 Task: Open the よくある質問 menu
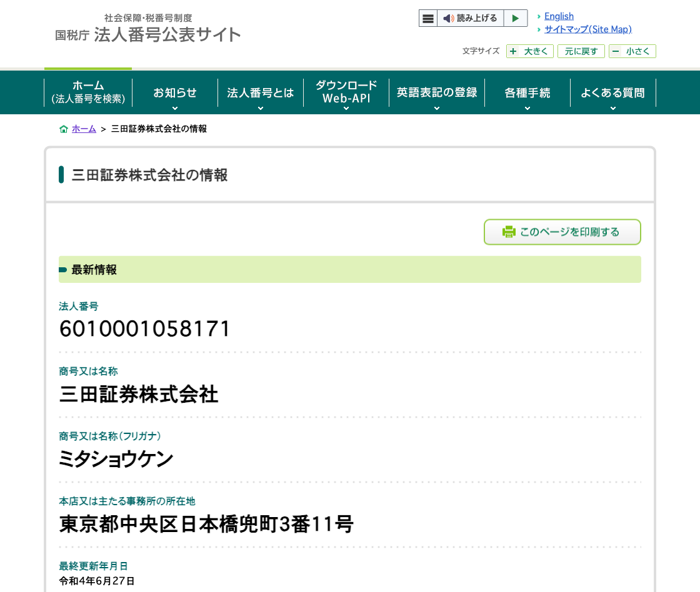[613, 92]
